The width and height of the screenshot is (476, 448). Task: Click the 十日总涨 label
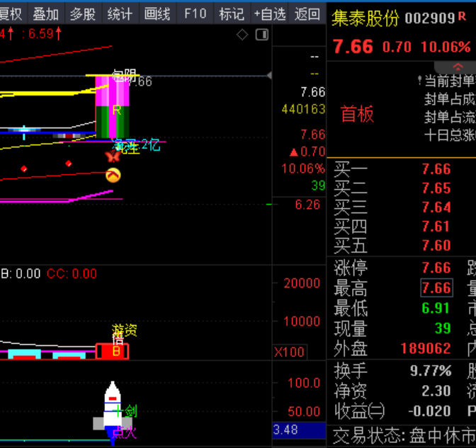coord(450,135)
